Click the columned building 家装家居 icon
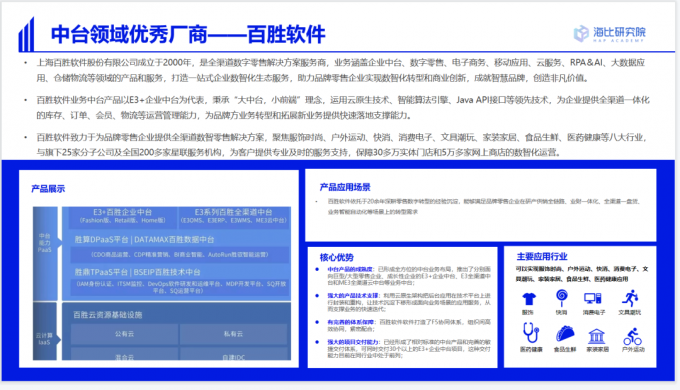Image resolution: width=680 pixels, height=390 pixels. tap(597, 336)
